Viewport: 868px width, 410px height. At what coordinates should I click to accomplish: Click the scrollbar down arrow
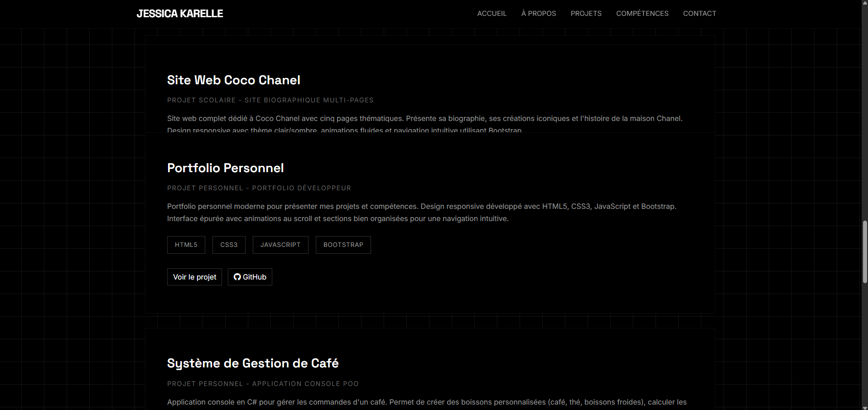coord(864,407)
